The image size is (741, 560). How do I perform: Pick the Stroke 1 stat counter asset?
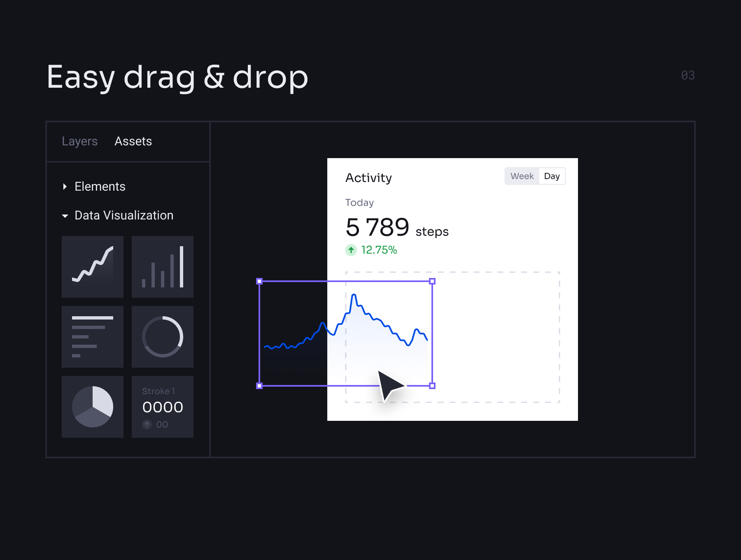(x=163, y=406)
